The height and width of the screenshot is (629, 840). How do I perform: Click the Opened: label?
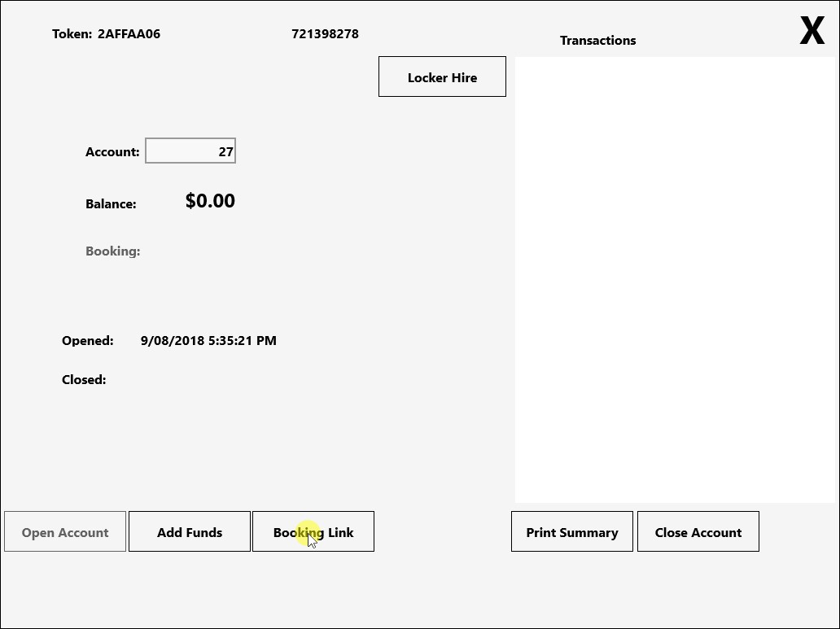[x=87, y=341]
